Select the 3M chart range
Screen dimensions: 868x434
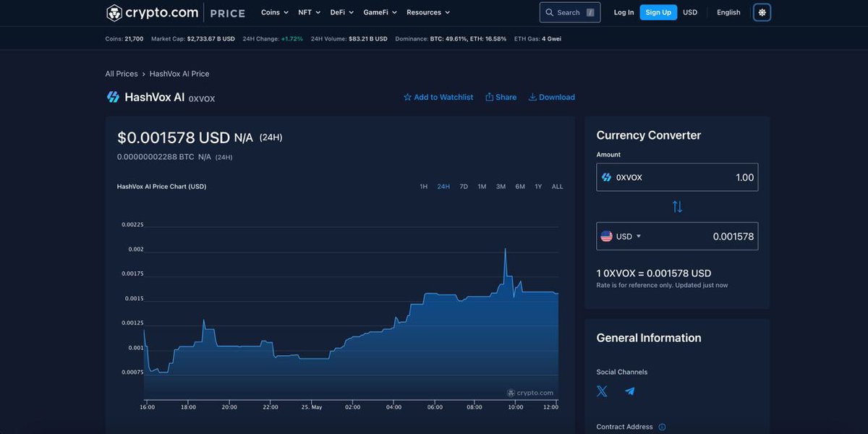(x=501, y=187)
